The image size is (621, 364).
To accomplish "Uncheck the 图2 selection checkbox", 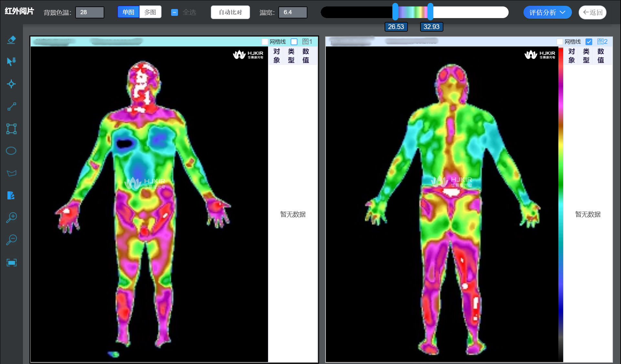I will click(589, 42).
